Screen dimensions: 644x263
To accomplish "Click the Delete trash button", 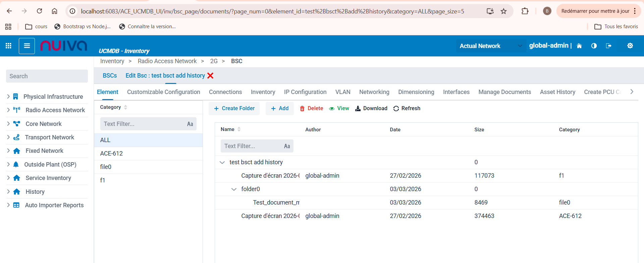I will (x=311, y=108).
